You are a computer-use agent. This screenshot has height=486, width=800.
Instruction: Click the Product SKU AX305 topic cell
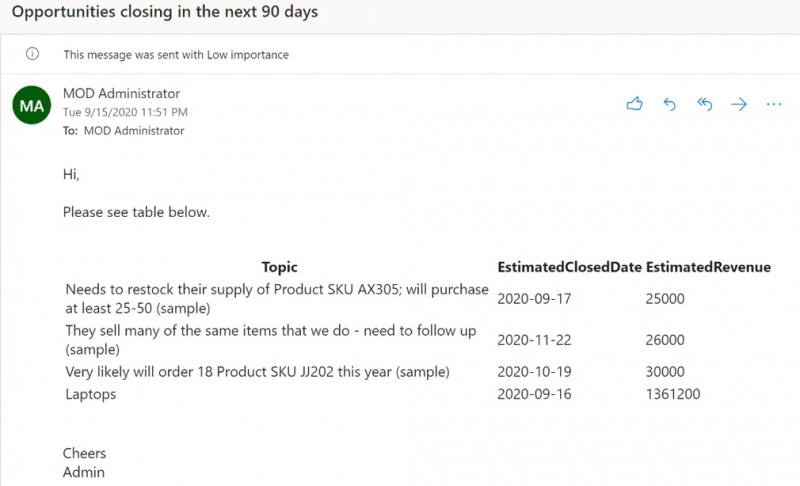pyautogui.click(x=277, y=299)
